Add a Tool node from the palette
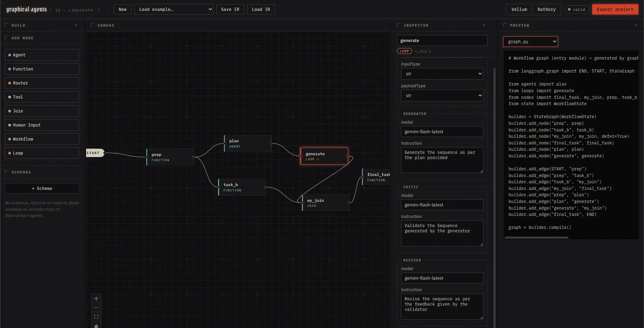The height and width of the screenshot is (328, 644). click(x=42, y=97)
